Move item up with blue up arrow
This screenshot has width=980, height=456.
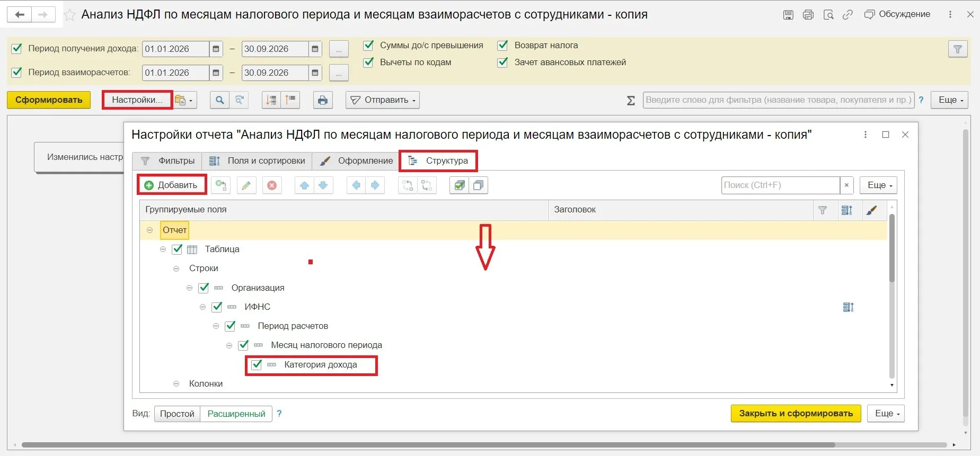tap(304, 185)
